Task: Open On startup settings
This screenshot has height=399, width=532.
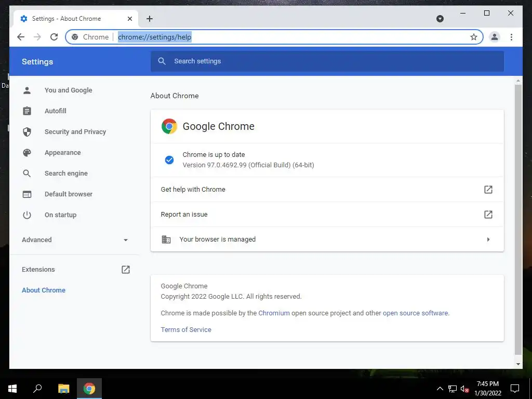Action: tap(60, 215)
